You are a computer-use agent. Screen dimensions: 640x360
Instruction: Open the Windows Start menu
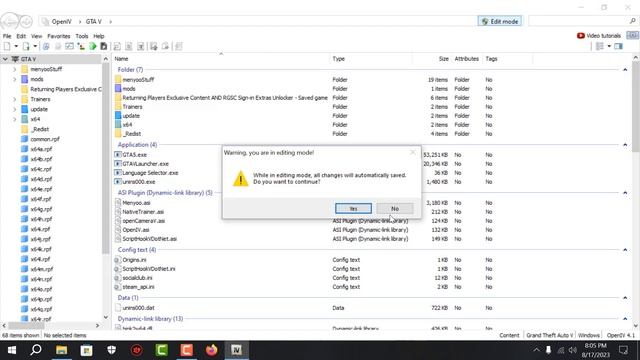tap(11, 350)
